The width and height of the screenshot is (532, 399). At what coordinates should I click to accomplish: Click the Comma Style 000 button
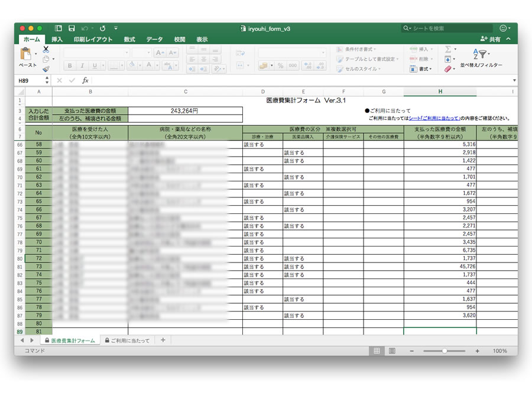pos(293,66)
